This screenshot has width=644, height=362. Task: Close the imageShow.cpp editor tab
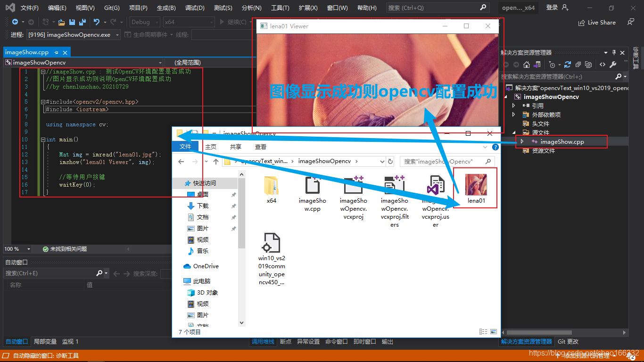(x=65, y=52)
